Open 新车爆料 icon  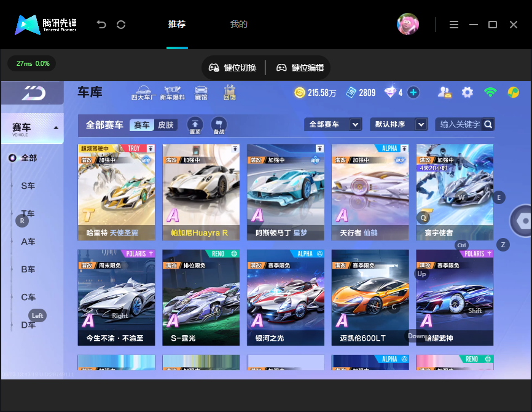[173, 93]
